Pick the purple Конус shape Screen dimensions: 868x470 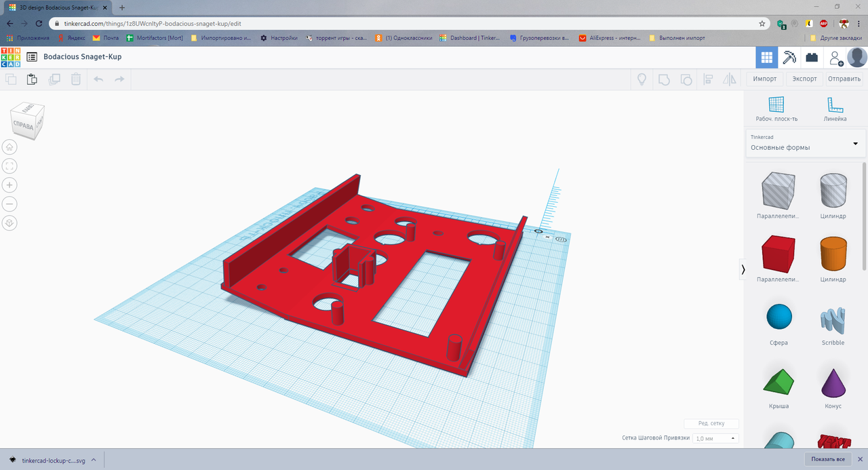pos(833,383)
